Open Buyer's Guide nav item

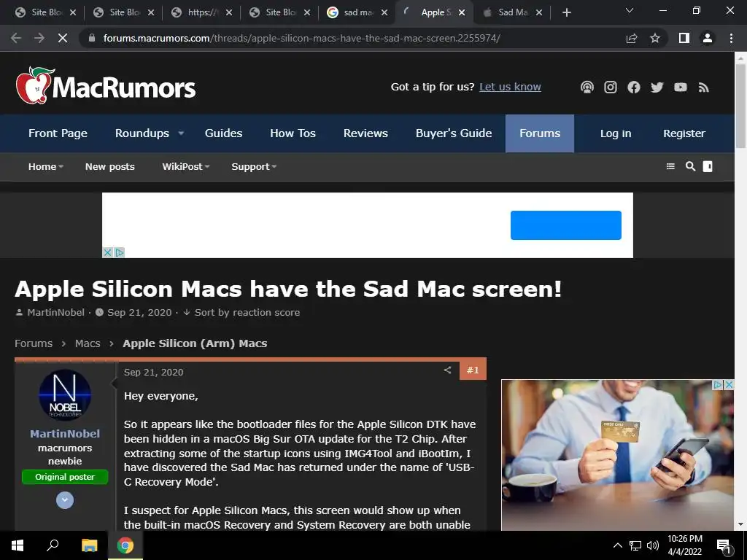(x=454, y=133)
